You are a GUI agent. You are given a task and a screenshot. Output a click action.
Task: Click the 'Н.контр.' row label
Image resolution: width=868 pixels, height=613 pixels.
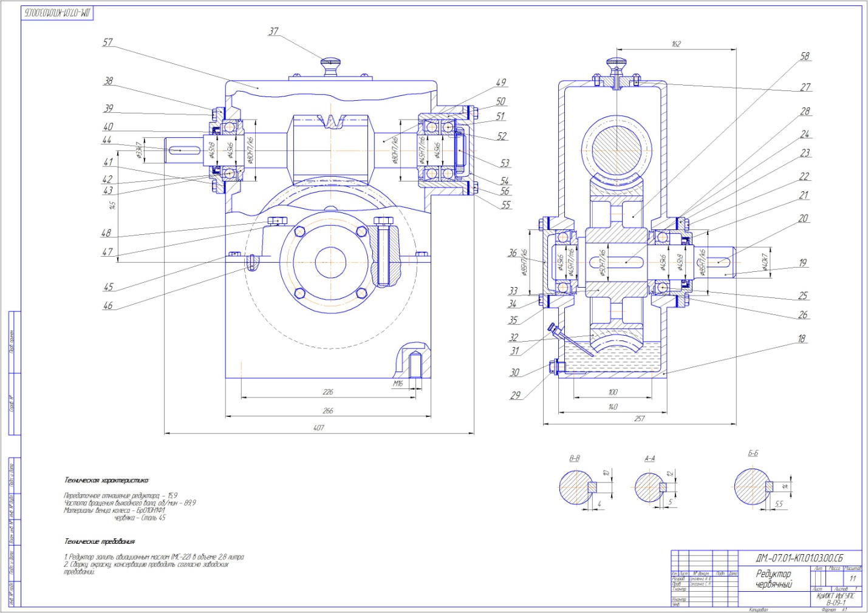pos(678,600)
